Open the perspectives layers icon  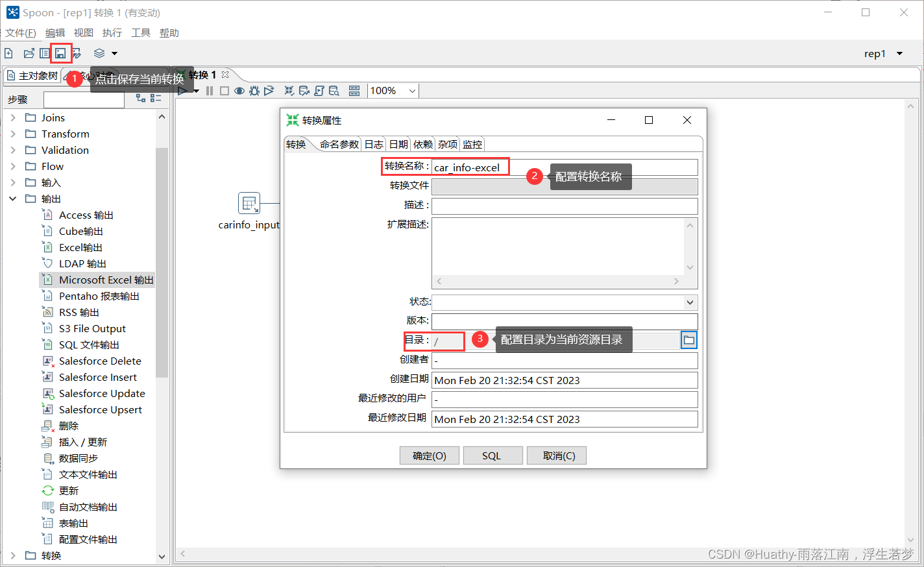99,53
